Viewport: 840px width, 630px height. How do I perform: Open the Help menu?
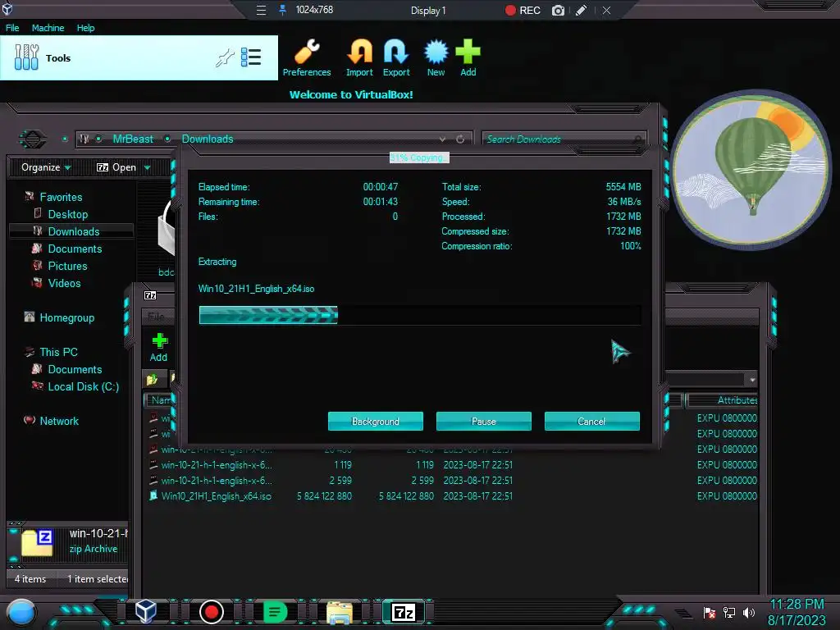click(85, 28)
